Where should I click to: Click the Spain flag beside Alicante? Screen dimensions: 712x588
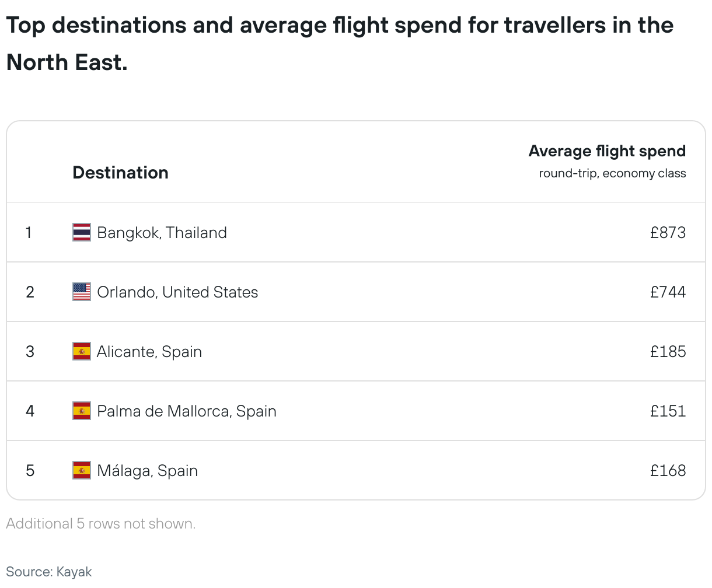click(81, 351)
